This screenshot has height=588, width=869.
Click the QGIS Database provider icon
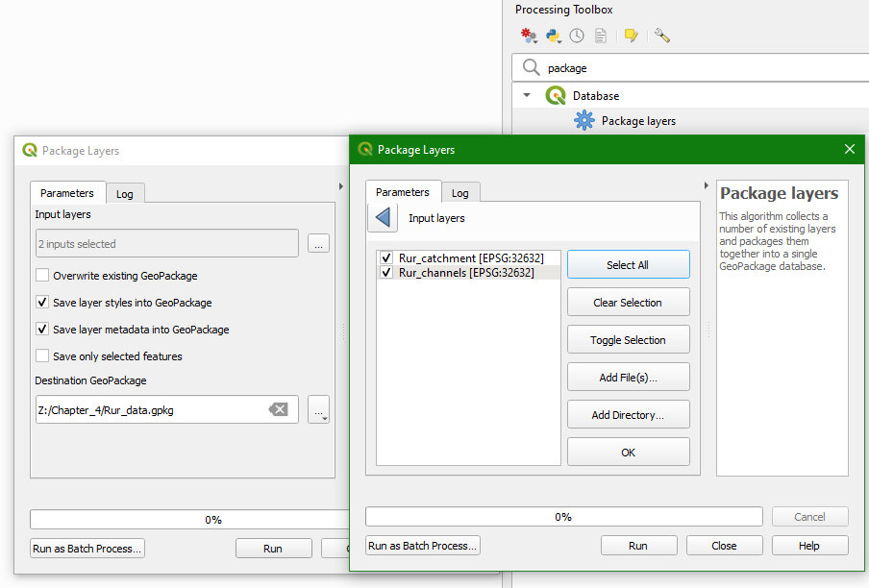click(x=556, y=95)
